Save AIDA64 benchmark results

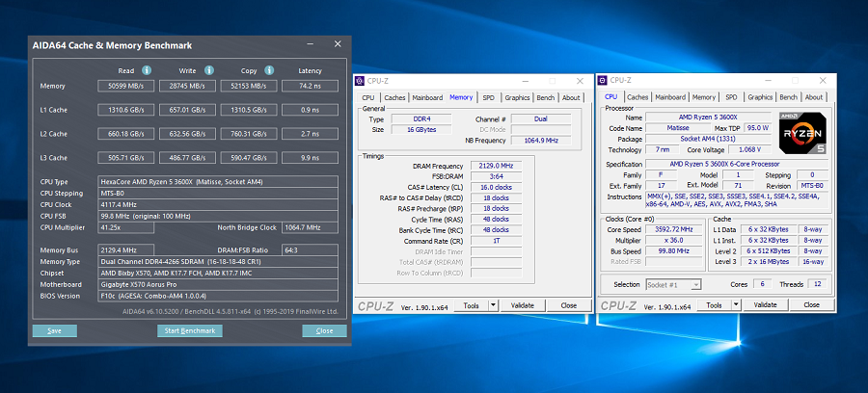(54, 330)
